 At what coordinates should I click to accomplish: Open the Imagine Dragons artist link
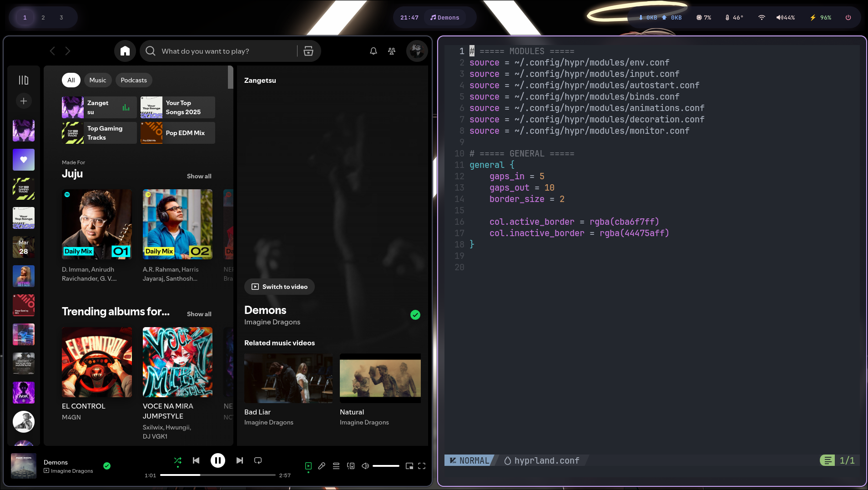coord(272,322)
